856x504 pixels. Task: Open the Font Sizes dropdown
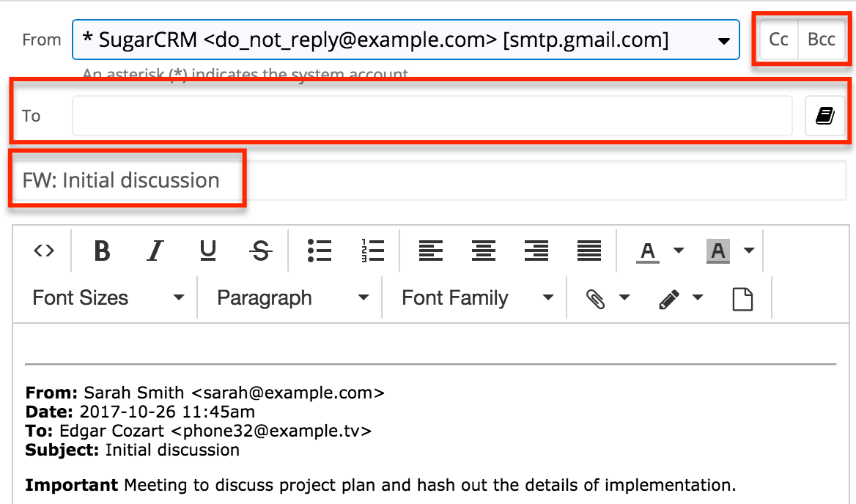pos(108,298)
